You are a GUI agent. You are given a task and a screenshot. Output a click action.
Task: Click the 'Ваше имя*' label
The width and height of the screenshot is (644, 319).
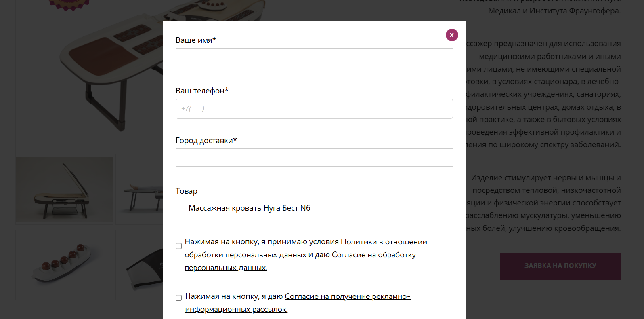click(x=196, y=40)
